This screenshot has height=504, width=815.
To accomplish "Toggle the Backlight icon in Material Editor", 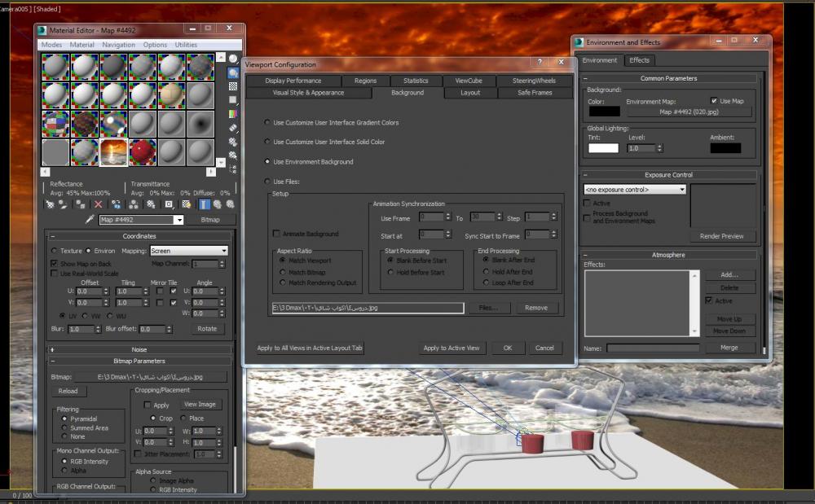I will coord(233,72).
